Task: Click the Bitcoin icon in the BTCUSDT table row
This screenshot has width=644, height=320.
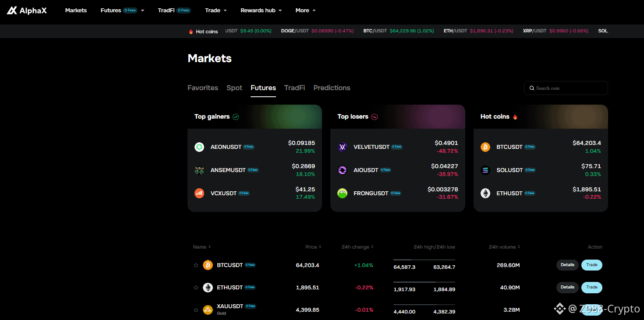Action: point(208,265)
